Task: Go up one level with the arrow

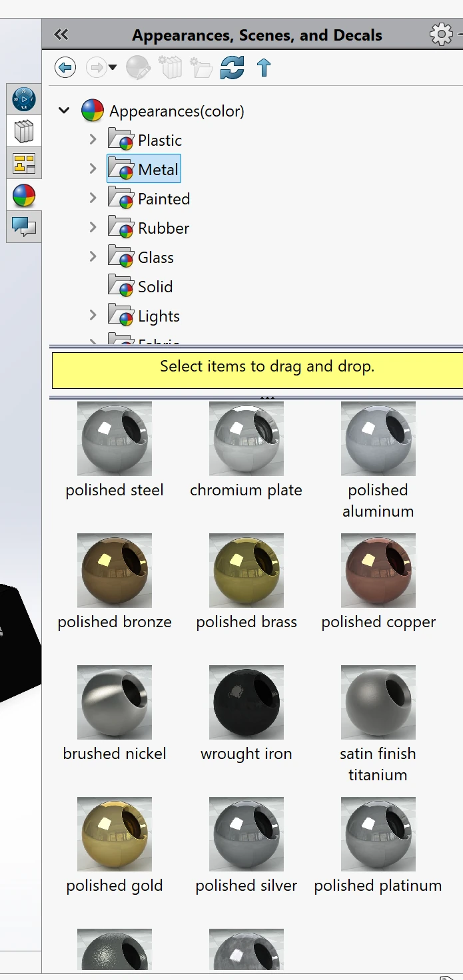Action: [x=264, y=67]
